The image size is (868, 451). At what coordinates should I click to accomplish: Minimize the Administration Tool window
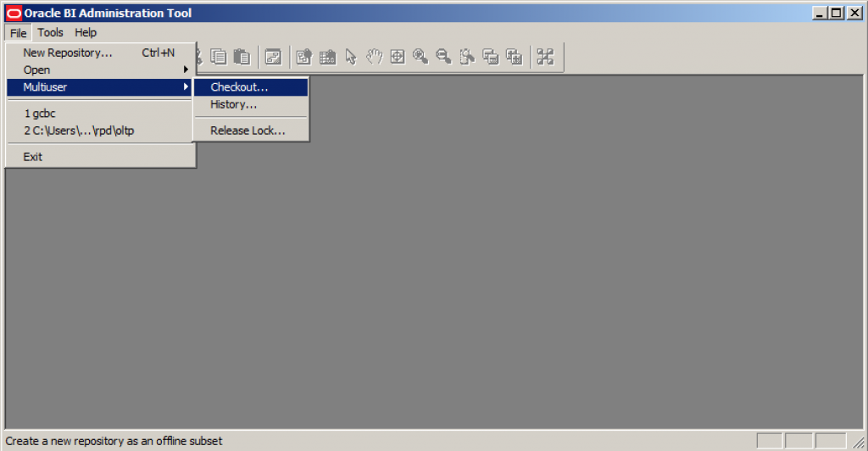click(820, 13)
